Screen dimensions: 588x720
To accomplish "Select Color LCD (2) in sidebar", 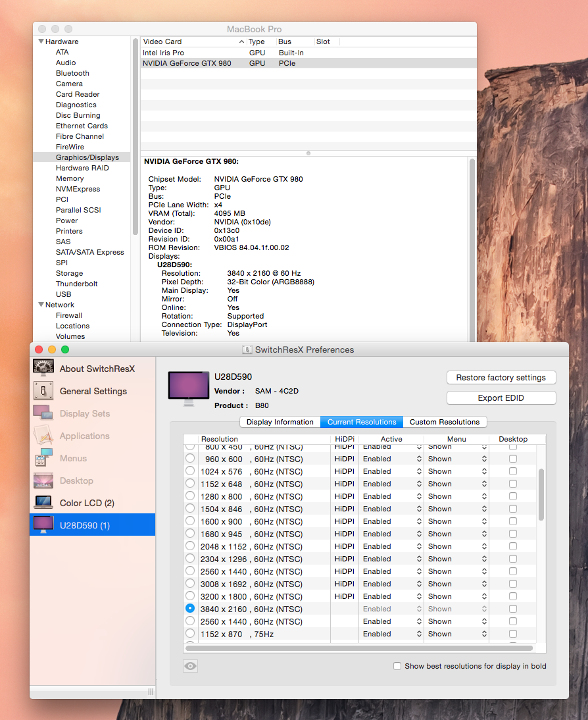I will pos(92,502).
